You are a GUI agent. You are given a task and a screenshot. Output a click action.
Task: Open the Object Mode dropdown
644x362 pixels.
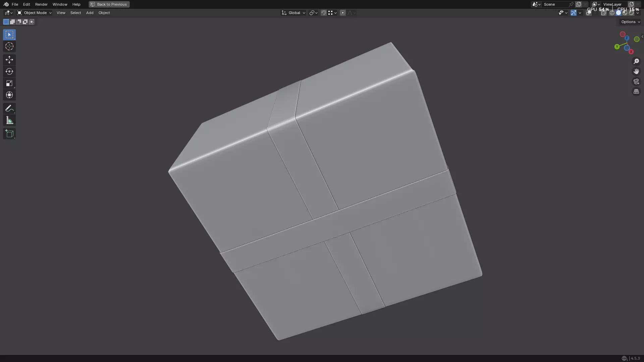(34, 13)
